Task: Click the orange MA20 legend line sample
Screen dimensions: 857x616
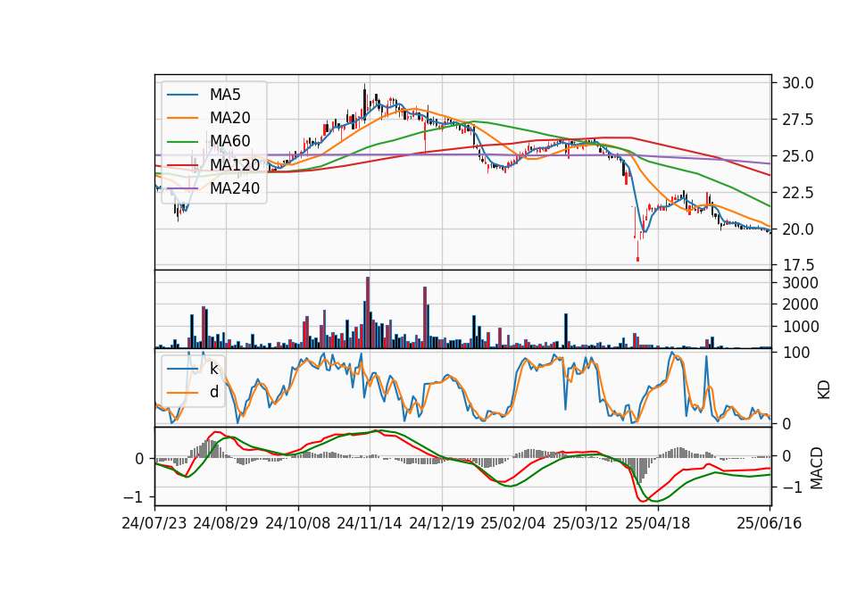Action: 182,118
